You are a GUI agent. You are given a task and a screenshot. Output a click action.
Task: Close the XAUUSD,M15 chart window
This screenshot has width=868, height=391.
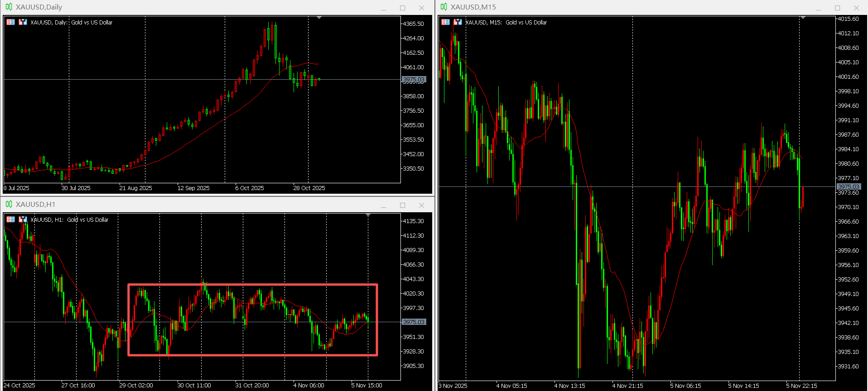[x=856, y=8]
